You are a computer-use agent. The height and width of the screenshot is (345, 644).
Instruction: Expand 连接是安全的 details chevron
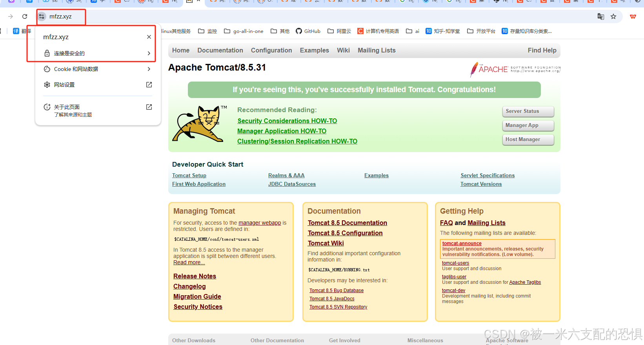[x=149, y=53]
